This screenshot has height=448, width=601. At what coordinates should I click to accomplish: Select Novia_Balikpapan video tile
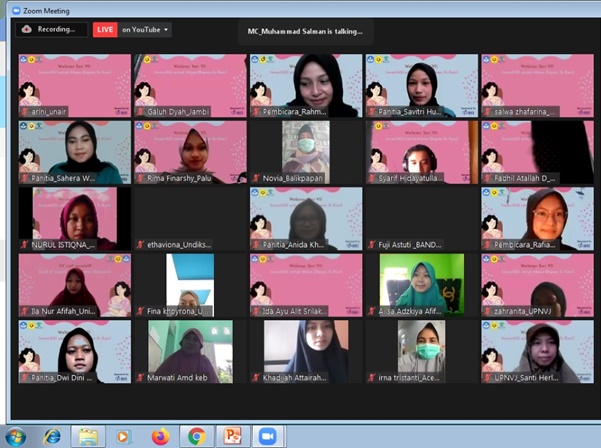306,152
